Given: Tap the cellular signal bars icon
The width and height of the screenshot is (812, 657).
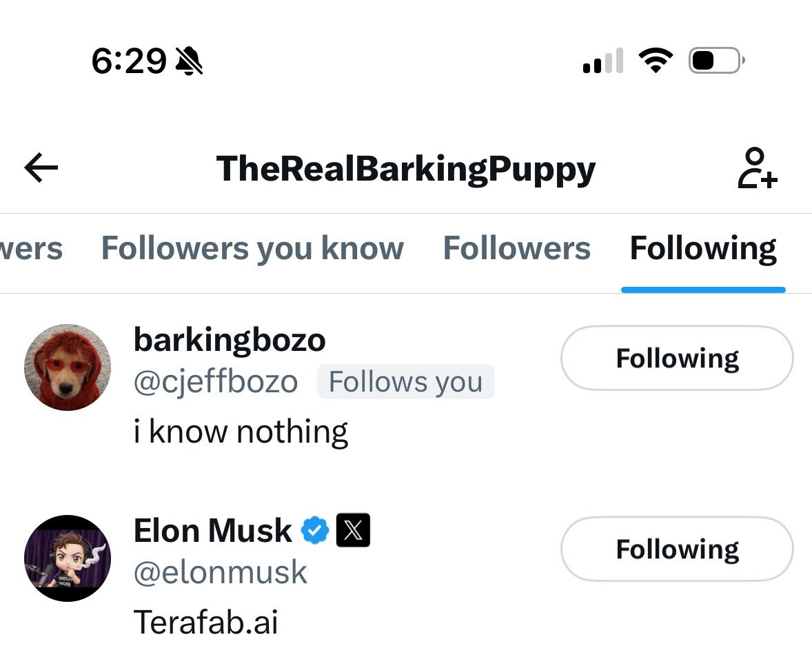Looking at the screenshot, I should point(603,61).
